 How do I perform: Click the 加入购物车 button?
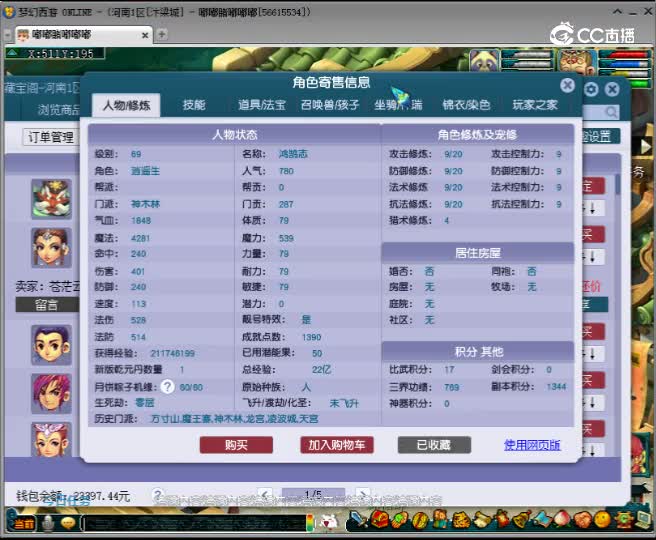336,445
